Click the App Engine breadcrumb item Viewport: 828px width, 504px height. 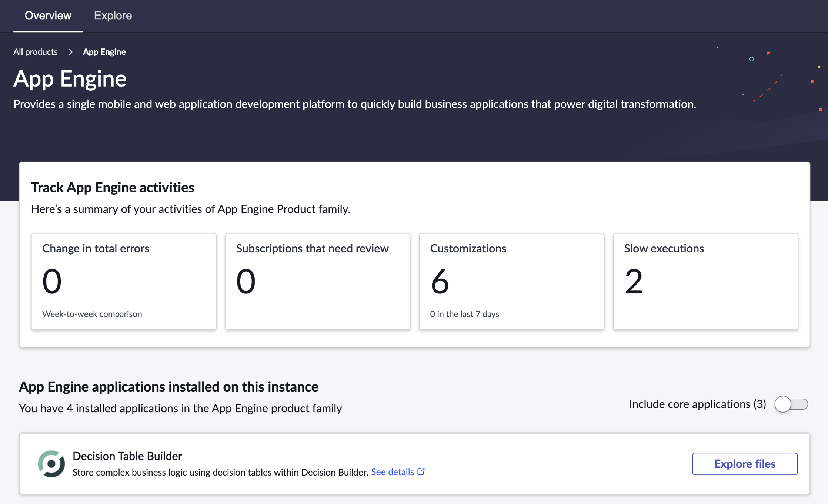click(104, 52)
